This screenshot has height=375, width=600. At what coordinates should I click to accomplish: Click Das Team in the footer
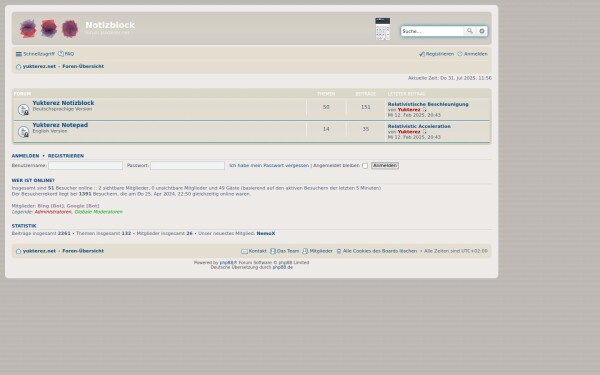(285, 251)
